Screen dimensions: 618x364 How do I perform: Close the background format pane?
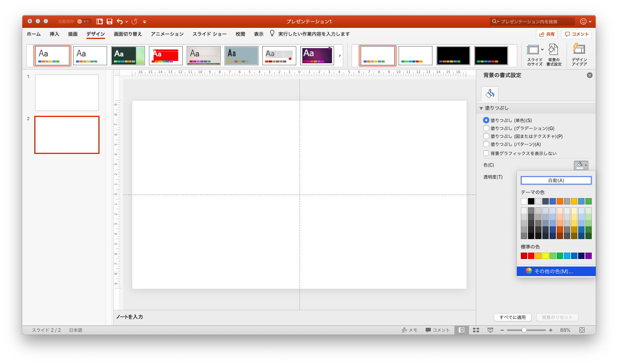590,75
